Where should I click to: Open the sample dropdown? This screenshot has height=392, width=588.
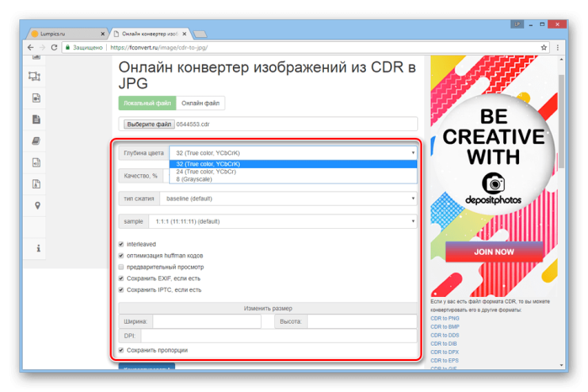tap(283, 221)
